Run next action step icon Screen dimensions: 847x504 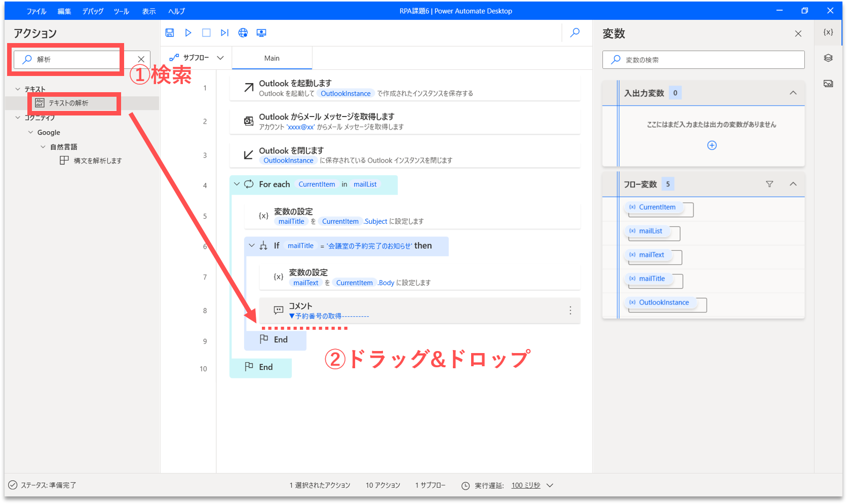point(224,33)
